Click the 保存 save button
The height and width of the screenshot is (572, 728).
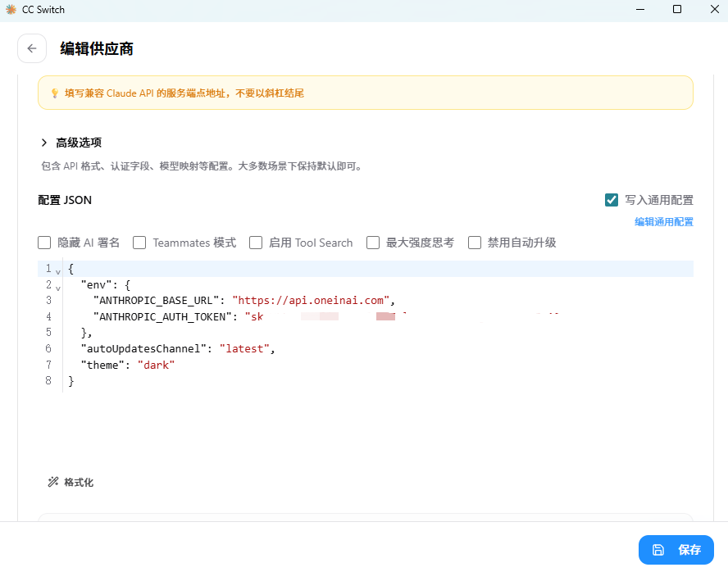click(x=676, y=550)
